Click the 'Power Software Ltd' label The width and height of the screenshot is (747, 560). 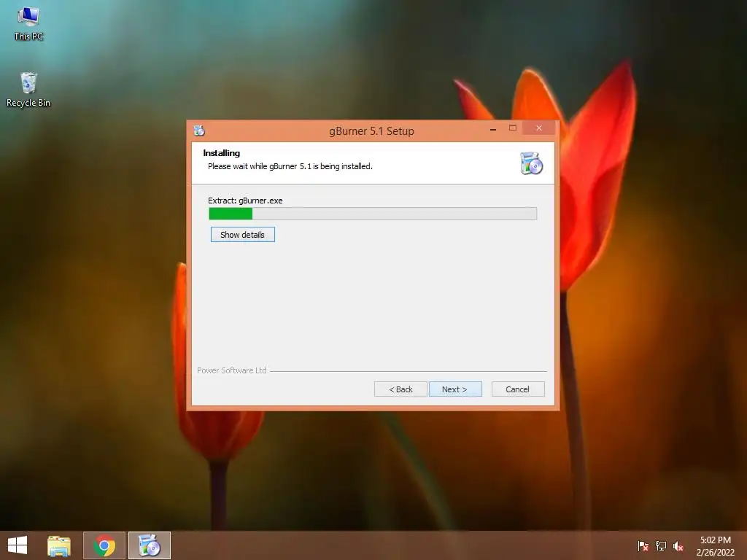(232, 370)
